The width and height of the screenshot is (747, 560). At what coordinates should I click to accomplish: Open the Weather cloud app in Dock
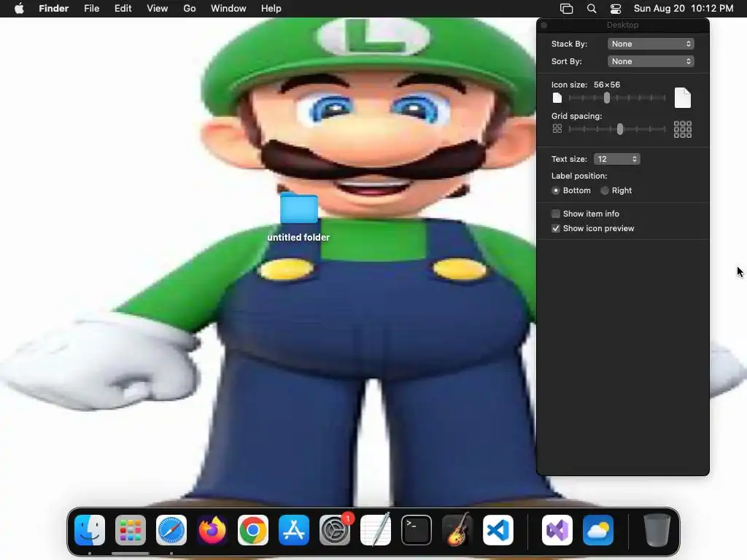tap(598, 530)
